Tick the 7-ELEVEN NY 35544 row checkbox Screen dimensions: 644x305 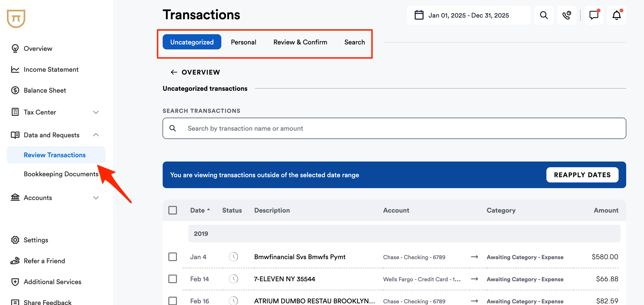pos(172,279)
